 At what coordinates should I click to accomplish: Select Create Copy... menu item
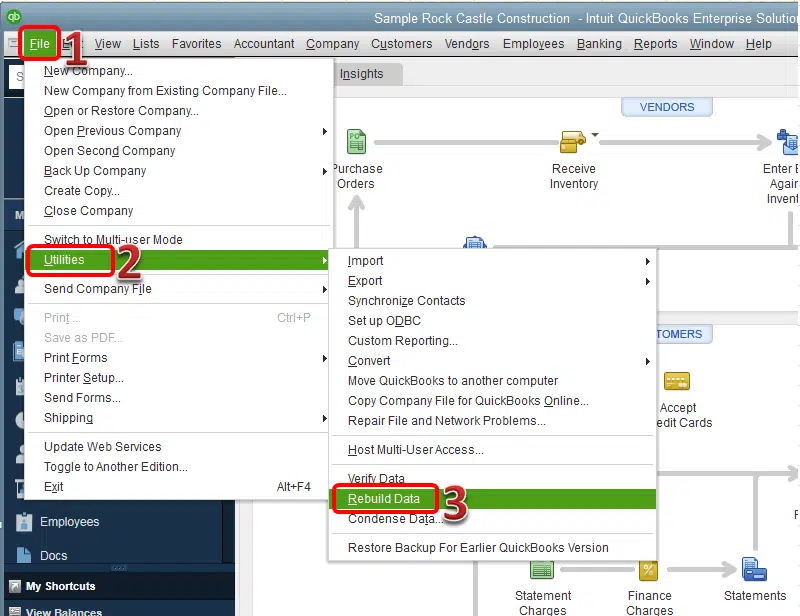[x=178, y=191]
